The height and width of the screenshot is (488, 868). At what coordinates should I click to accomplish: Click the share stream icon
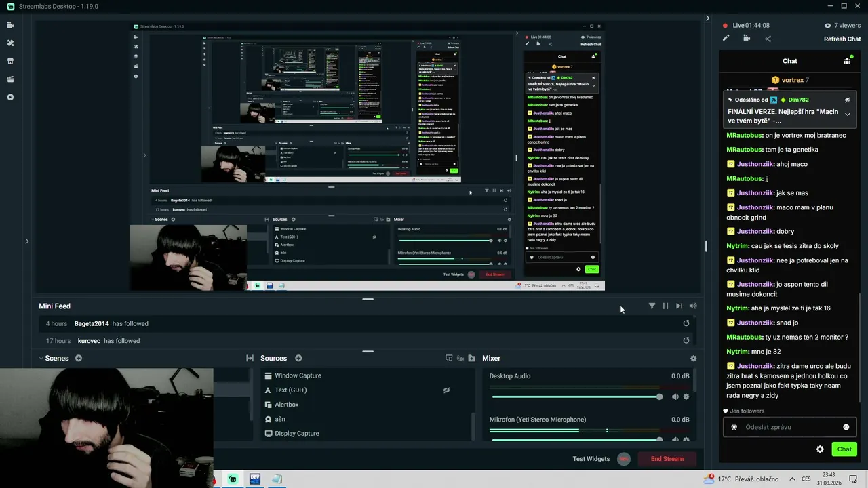pos(768,39)
